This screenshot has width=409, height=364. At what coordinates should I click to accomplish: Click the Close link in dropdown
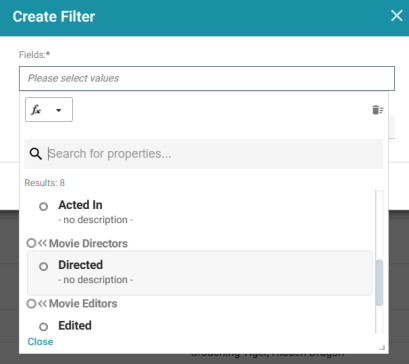(40, 342)
